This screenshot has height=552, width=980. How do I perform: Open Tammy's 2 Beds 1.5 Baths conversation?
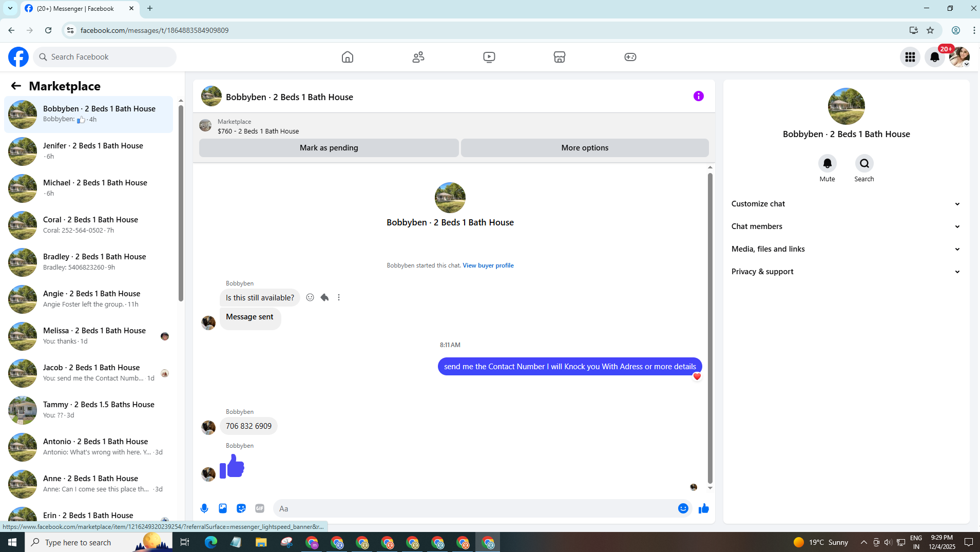pyautogui.click(x=89, y=410)
